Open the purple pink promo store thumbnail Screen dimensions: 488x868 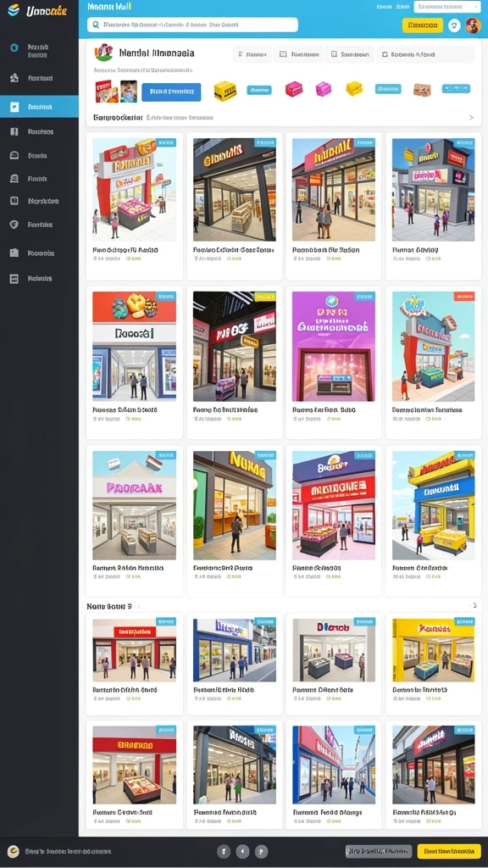[x=334, y=347]
